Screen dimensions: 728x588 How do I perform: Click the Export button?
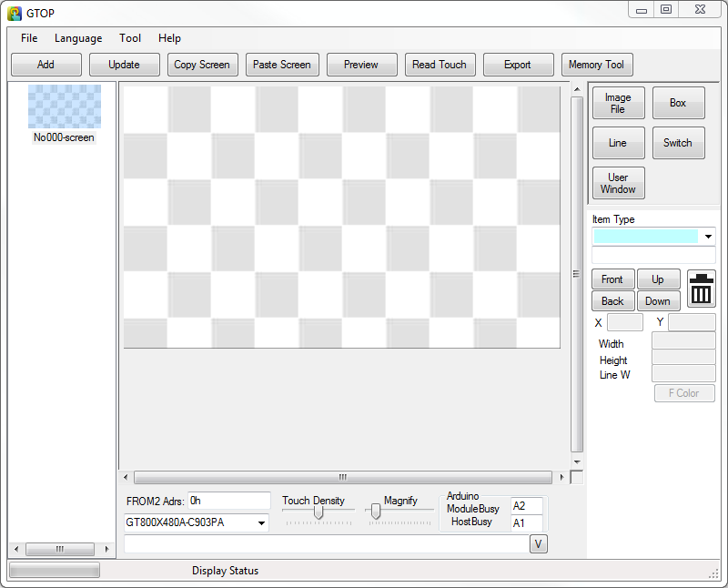pyautogui.click(x=517, y=65)
